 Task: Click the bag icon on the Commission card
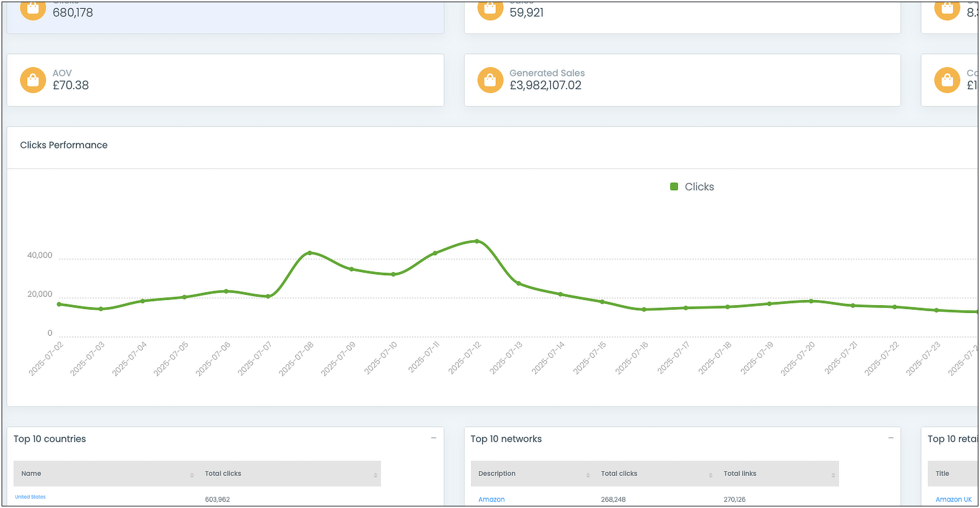[x=947, y=80]
